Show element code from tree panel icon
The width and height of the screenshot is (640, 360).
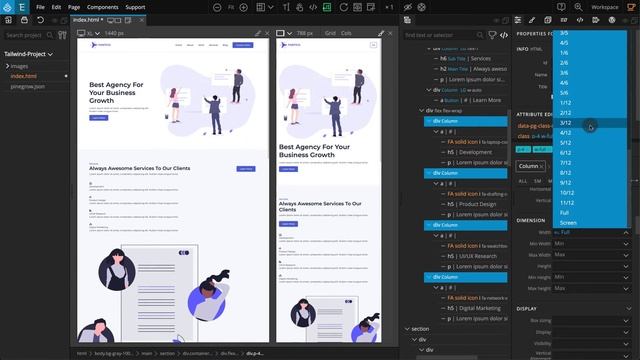[504, 35]
